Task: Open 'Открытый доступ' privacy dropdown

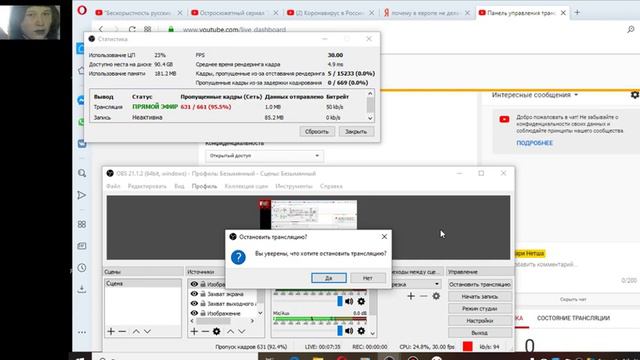Action: pyautogui.click(x=264, y=156)
